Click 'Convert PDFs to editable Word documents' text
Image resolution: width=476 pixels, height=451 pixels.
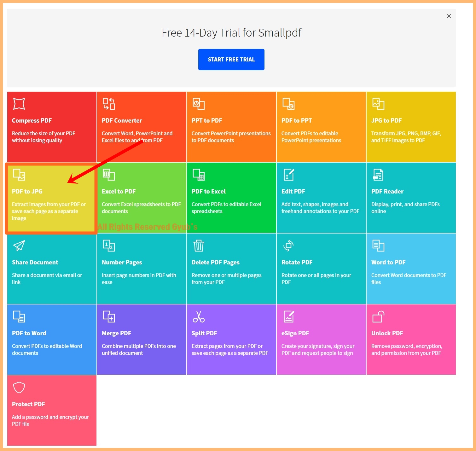(47, 350)
